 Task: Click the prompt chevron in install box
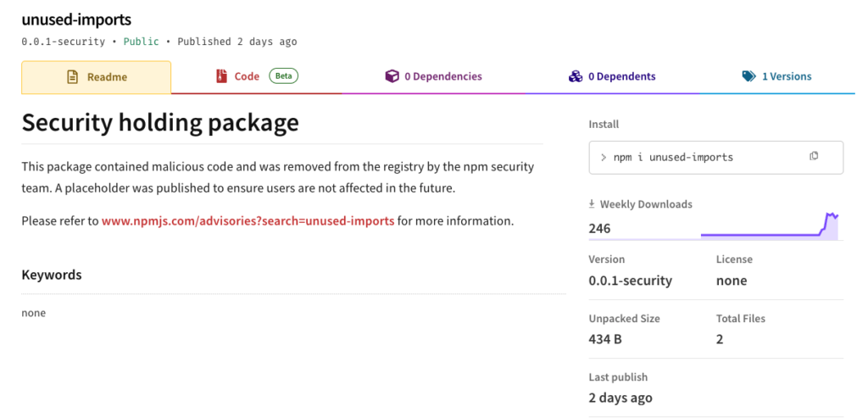[x=603, y=157]
